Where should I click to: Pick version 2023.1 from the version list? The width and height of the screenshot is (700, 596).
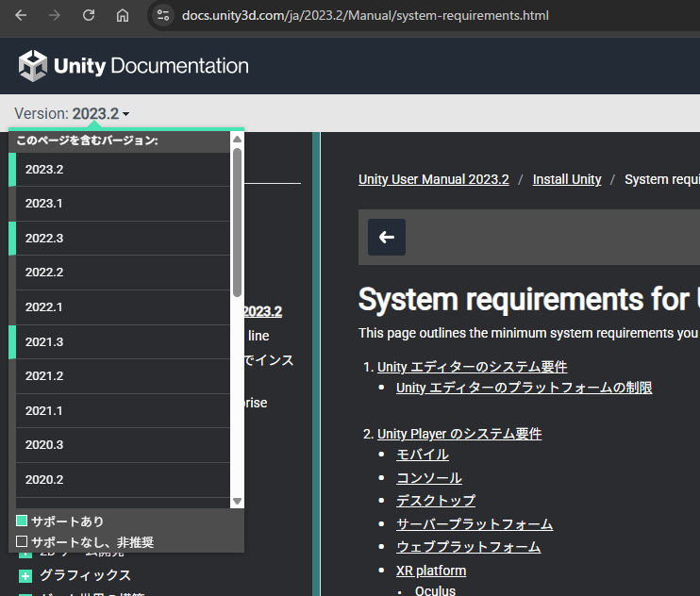tap(44, 204)
